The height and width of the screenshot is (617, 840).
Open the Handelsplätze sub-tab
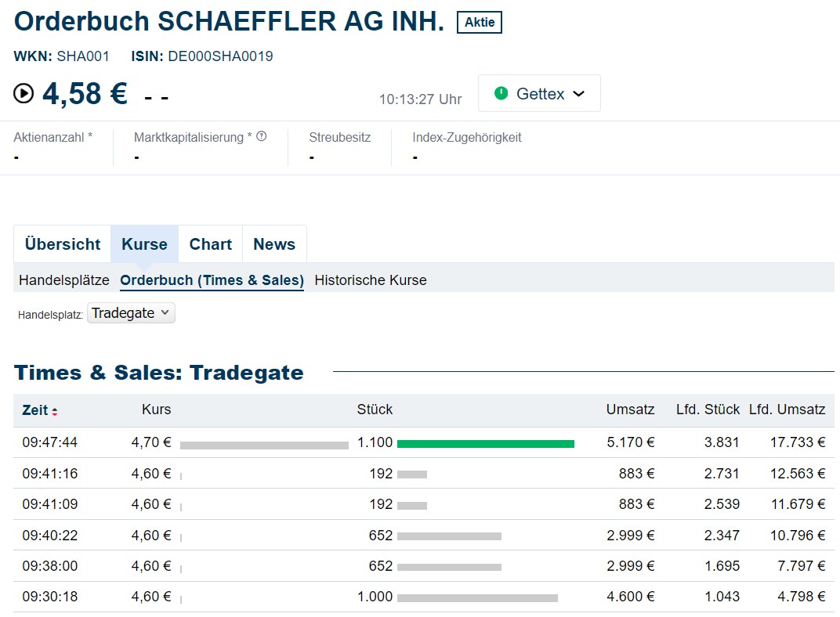click(63, 280)
